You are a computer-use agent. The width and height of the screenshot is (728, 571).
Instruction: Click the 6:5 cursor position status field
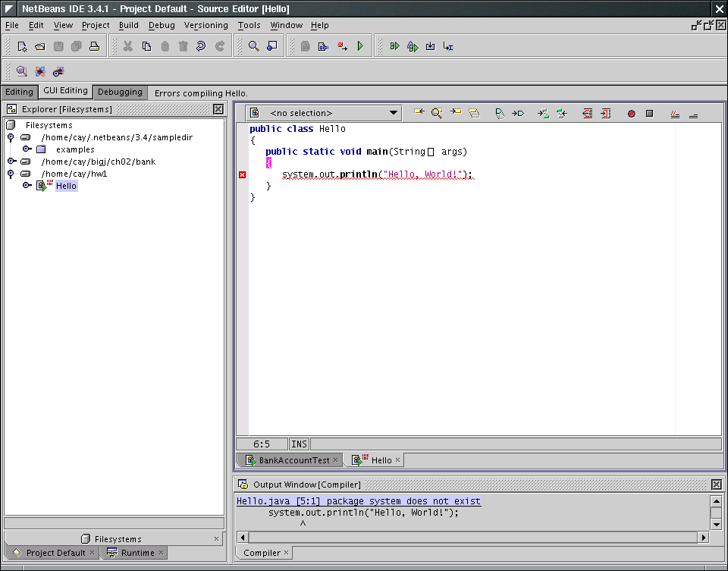(x=262, y=444)
